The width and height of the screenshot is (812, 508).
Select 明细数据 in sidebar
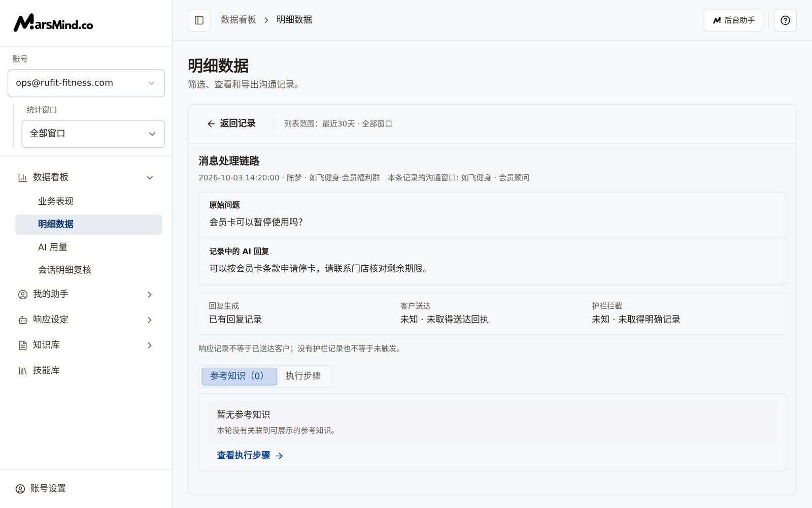click(89, 224)
